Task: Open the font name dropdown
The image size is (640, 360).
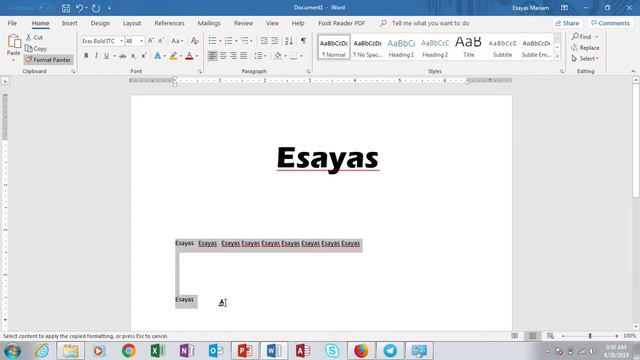Action: point(121,41)
